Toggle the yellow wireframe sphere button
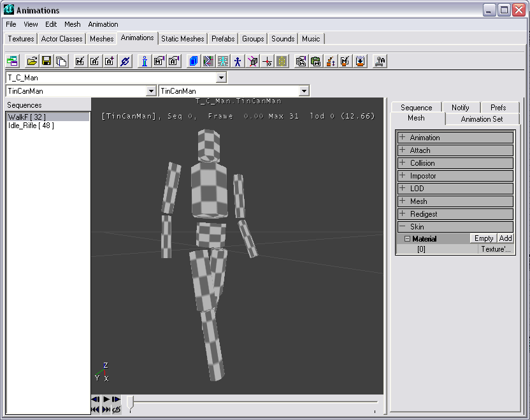Viewport: 530px width, 420px height. [x=282, y=61]
